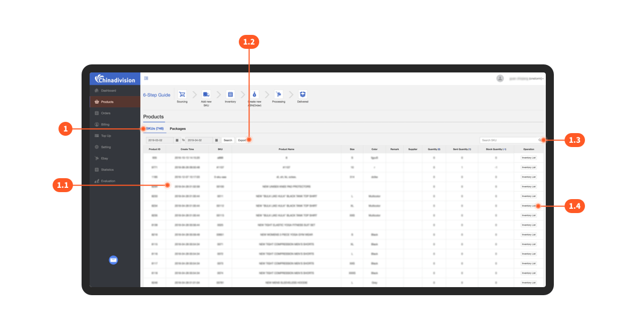Switch to the Packages tab

[178, 129]
